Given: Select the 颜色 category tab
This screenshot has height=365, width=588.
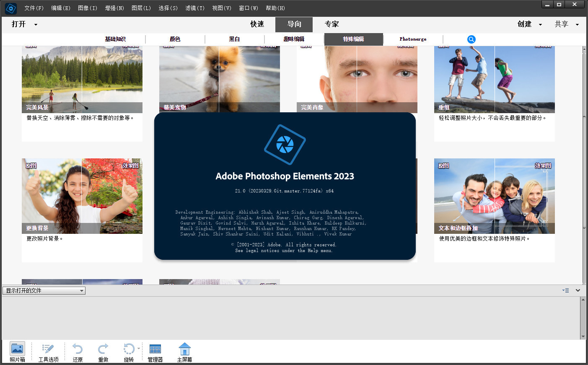Looking at the screenshot, I should tap(175, 39).
